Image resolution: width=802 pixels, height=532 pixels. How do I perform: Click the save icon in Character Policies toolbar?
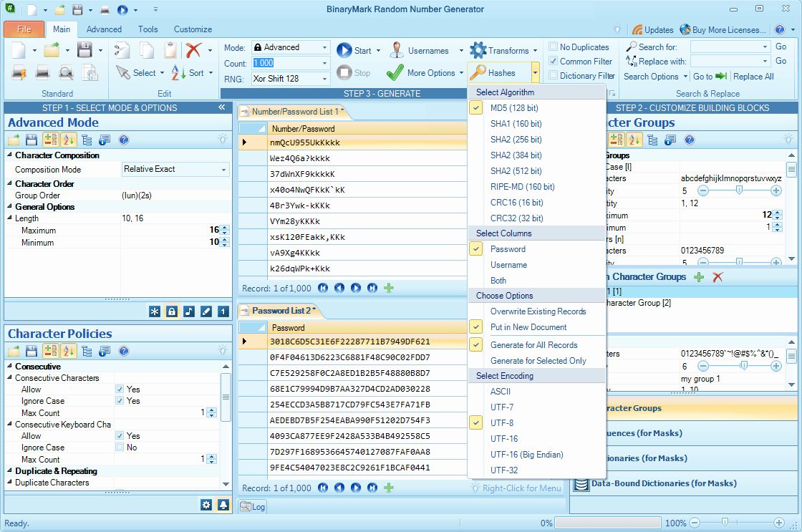(32, 351)
